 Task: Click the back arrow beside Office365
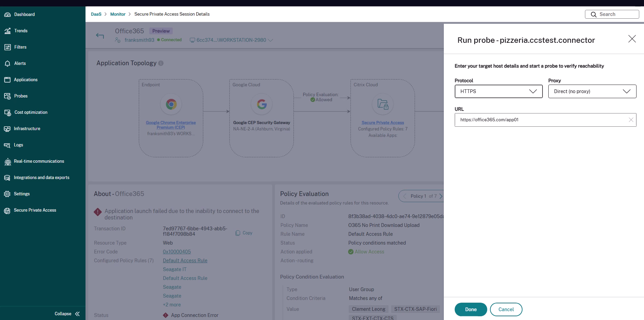[100, 36]
